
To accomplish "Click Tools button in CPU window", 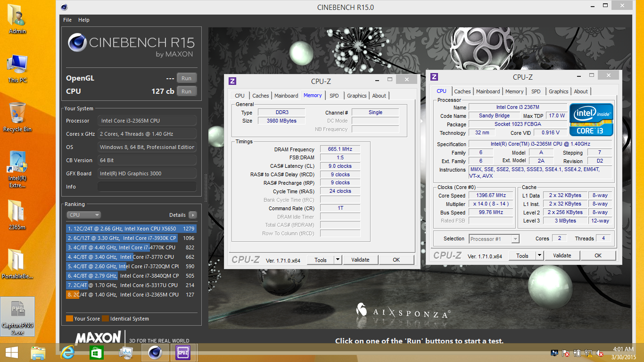I will click(x=522, y=255).
